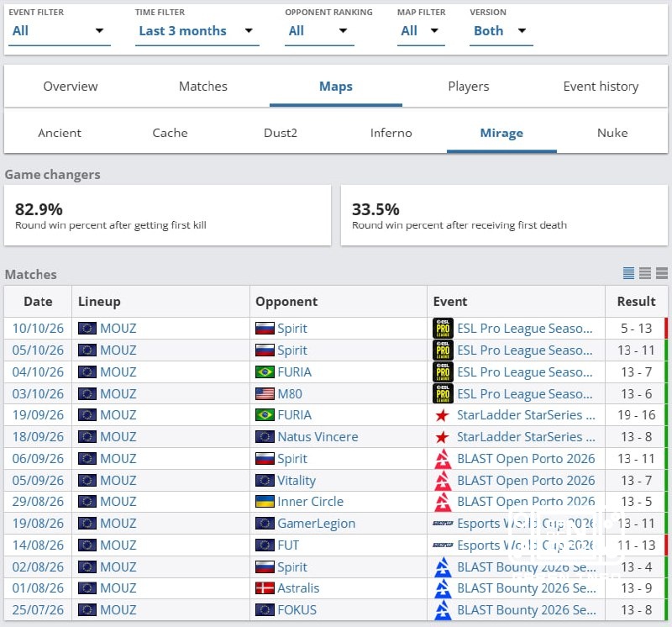This screenshot has height=627, width=672.
Task: Open the Event history tab
Action: coord(601,87)
